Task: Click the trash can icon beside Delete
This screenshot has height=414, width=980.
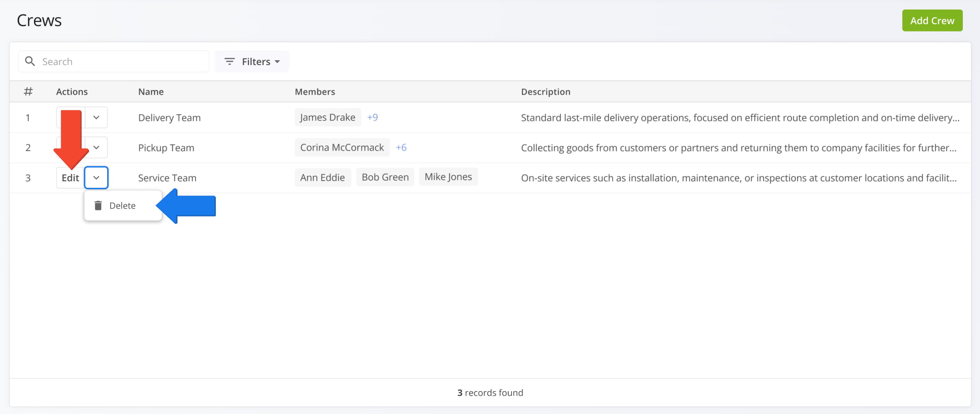Action: click(x=98, y=206)
